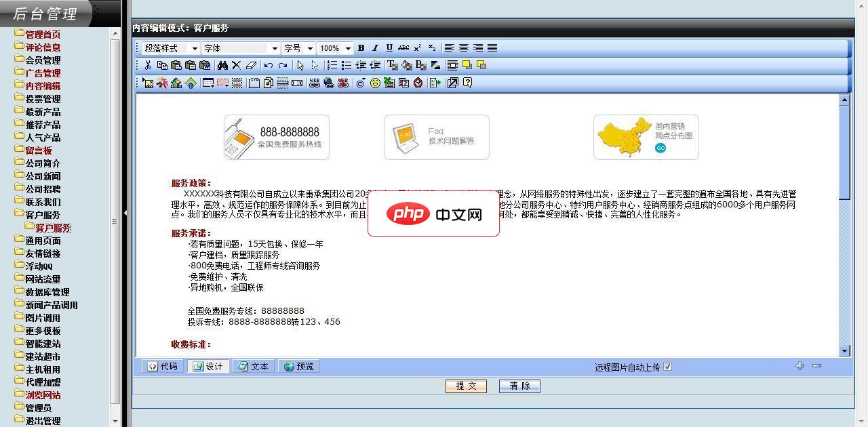Toggle the 远程图片自动上传 checkbox
The image size is (868, 427).
(667, 367)
